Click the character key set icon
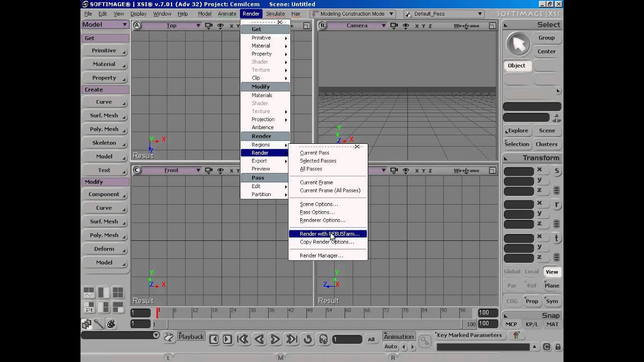Viewport: 644px width, 362px height. pos(516,335)
